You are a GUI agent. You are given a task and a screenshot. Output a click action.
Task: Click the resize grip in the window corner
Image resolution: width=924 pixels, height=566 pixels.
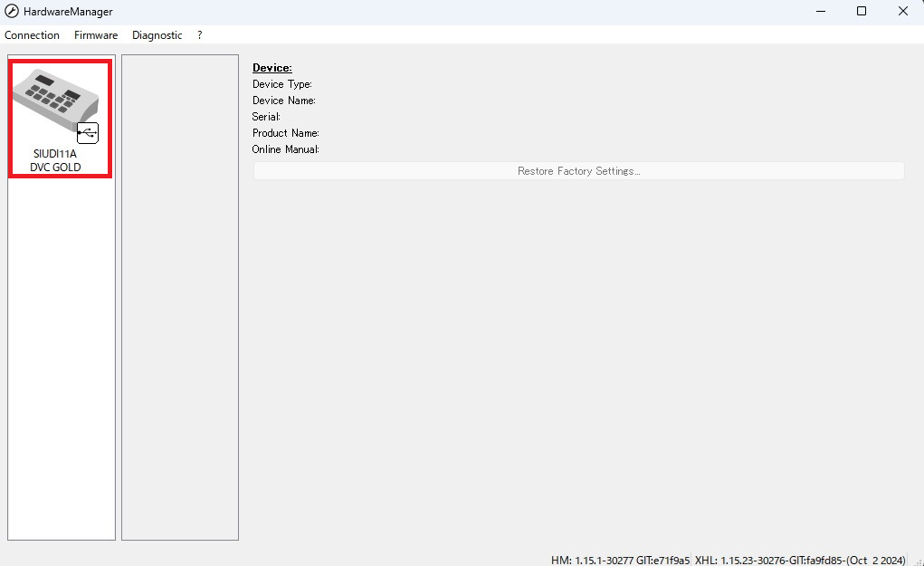point(917,560)
